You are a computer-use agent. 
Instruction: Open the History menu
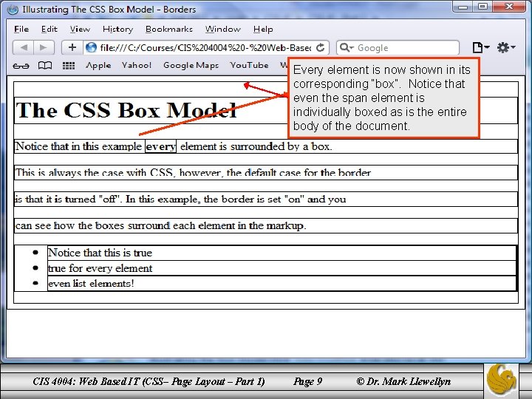(x=117, y=29)
